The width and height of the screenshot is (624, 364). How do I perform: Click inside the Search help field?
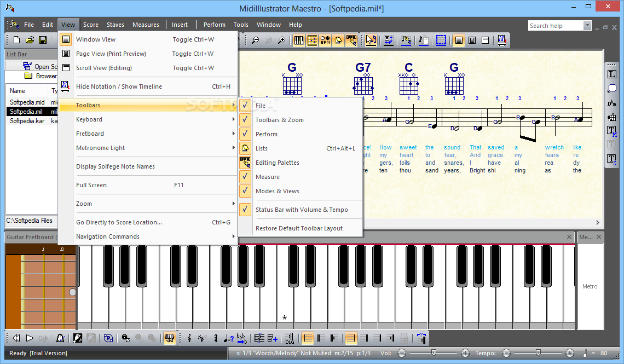click(556, 26)
